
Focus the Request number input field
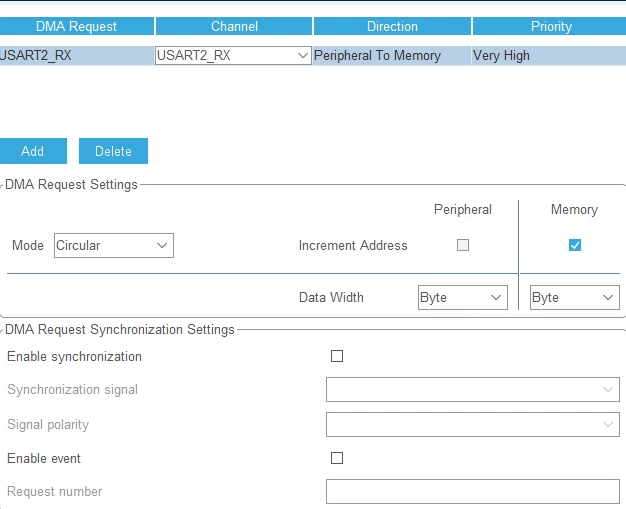click(473, 491)
